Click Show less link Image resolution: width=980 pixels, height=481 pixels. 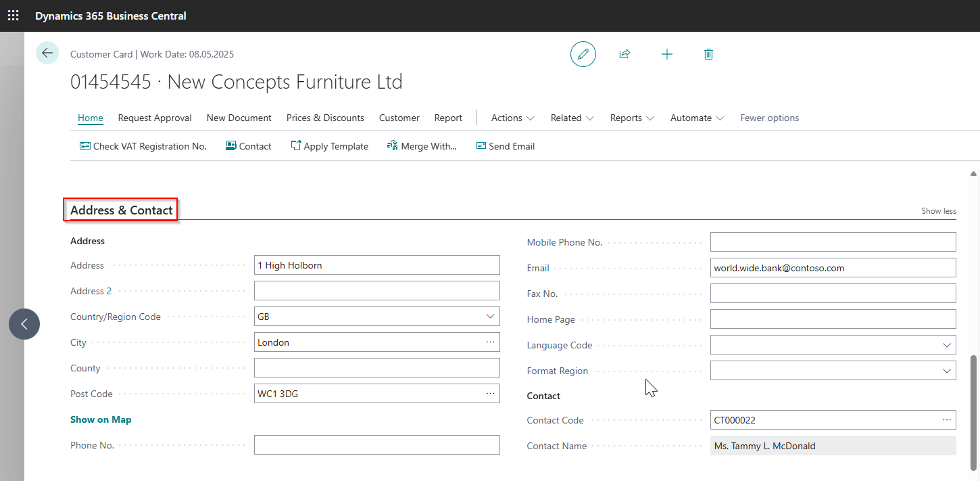(939, 211)
